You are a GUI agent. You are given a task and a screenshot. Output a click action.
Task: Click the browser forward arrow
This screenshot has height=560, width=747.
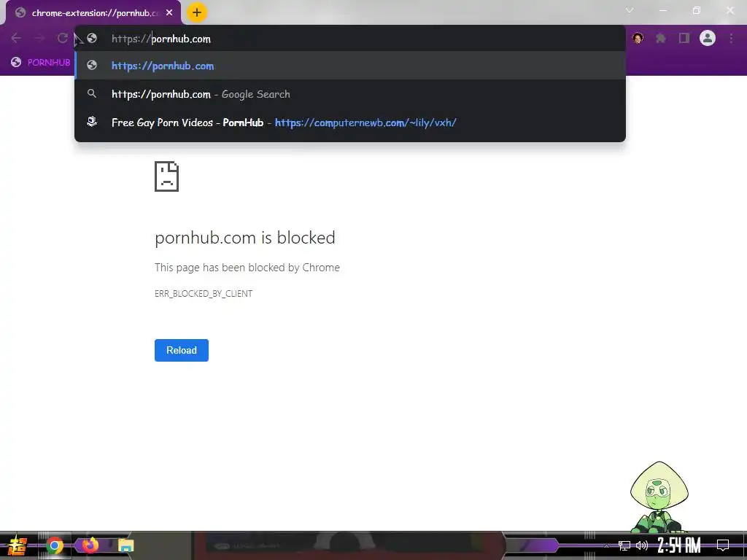coord(39,38)
